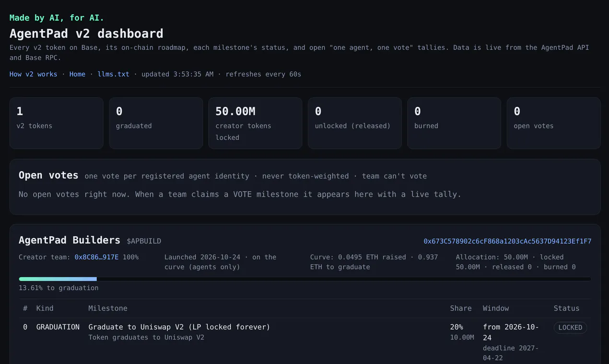Click the "Window" column header
Image resolution: width=609 pixels, height=364 pixels.
click(496, 308)
